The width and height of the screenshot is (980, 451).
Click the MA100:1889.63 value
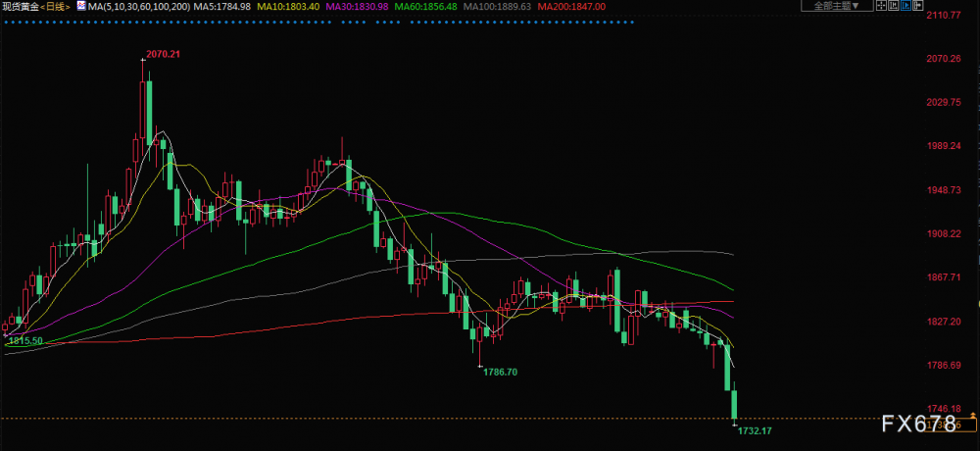(x=498, y=6)
